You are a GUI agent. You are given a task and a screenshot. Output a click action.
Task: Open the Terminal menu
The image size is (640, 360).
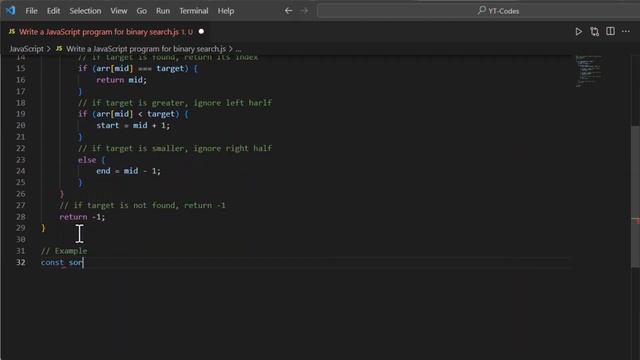(194, 11)
